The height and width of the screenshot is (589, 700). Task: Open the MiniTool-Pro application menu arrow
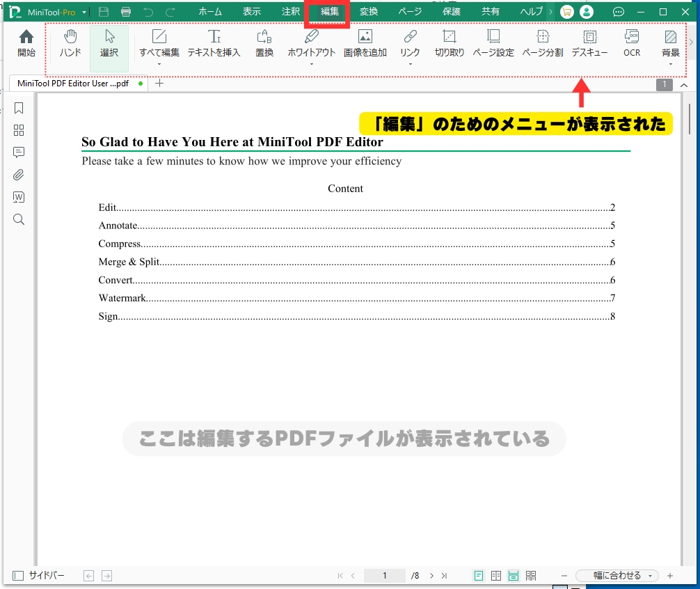pos(84,12)
